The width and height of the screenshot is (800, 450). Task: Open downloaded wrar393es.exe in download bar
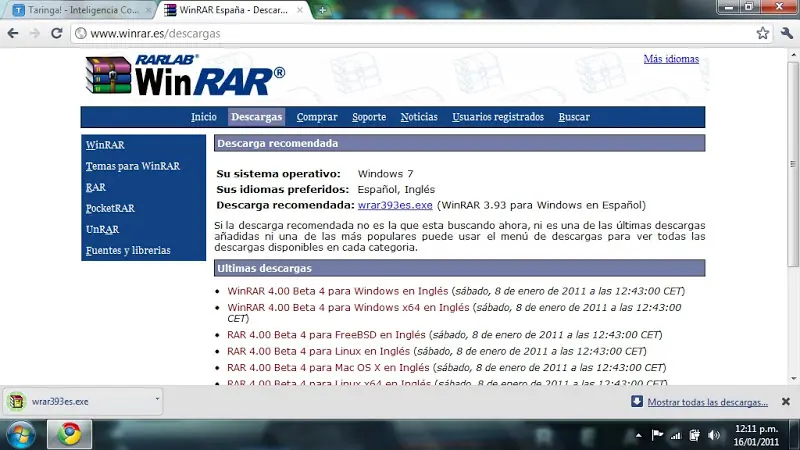pyautogui.click(x=79, y=402)
